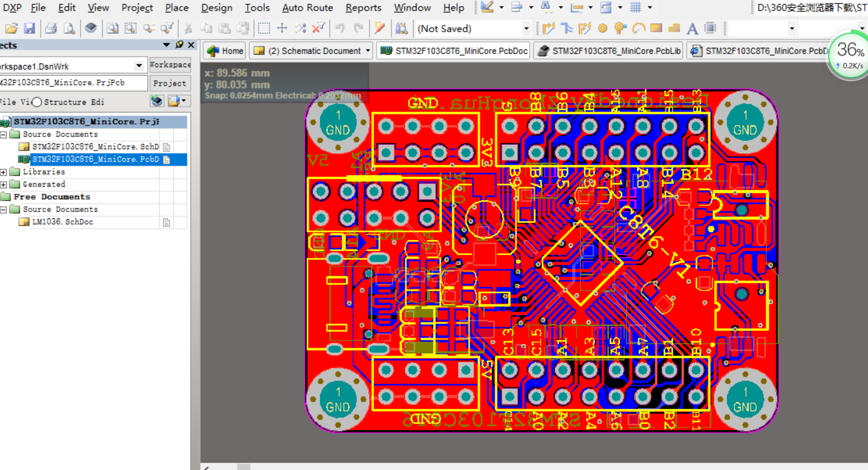Open the (Not Saved) filter dropdown
Image resolution: width=868 pixels, height=470 pixels.
click(x=526, y=29)
